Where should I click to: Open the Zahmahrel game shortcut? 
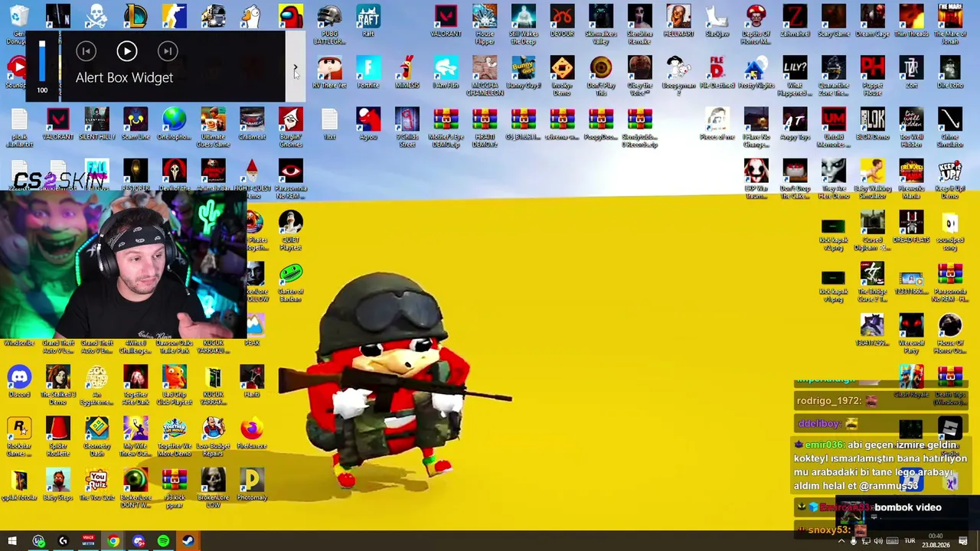click(x=795, y=21)
